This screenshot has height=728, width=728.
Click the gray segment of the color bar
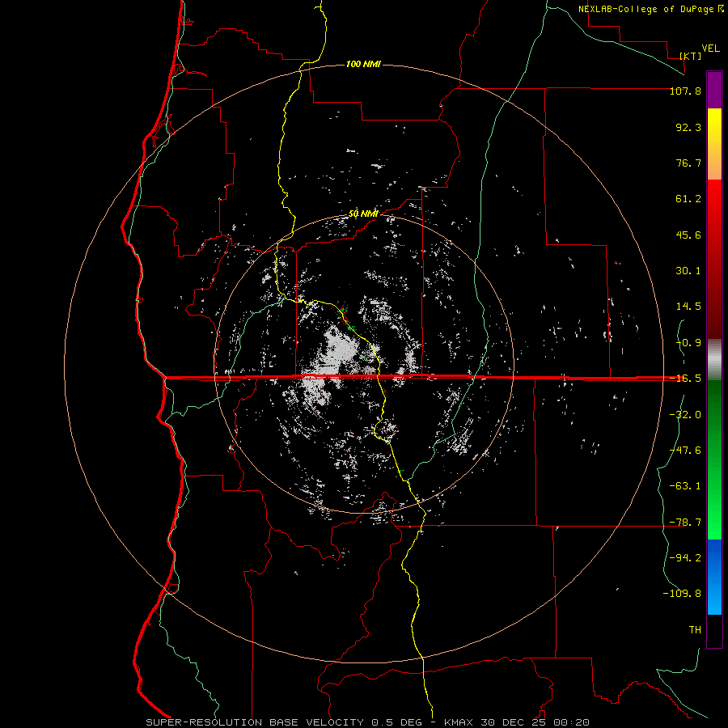[714, 360]
